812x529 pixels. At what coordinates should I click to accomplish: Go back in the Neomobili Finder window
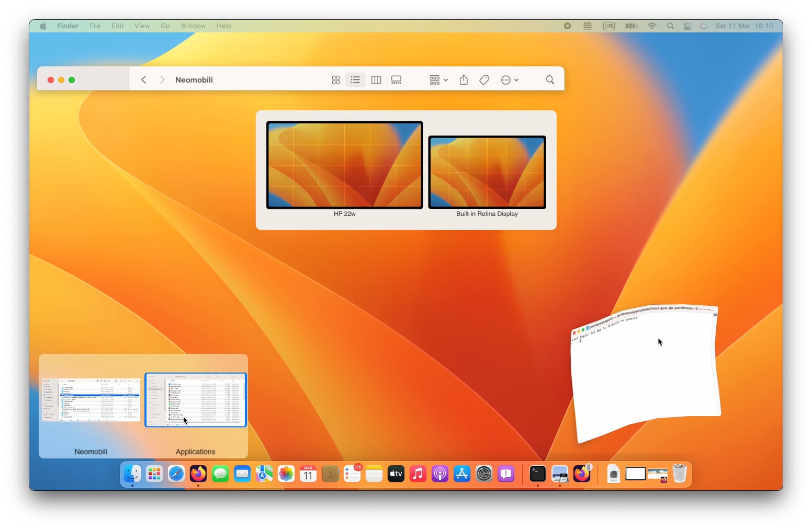(144, 80)
